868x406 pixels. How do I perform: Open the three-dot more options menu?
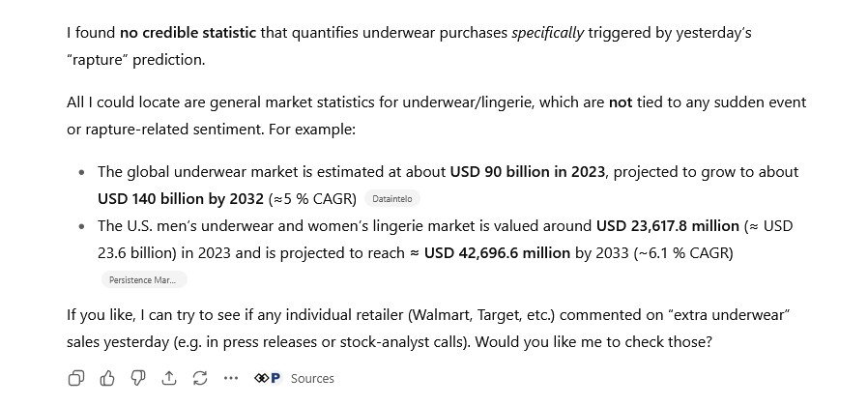pos(230,378)
